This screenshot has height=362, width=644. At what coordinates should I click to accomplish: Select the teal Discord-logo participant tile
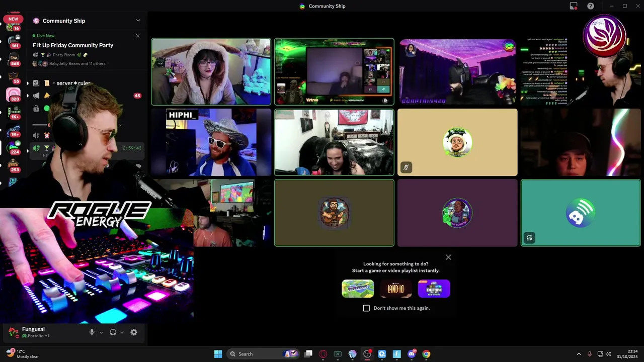click(x=581, y=213)
